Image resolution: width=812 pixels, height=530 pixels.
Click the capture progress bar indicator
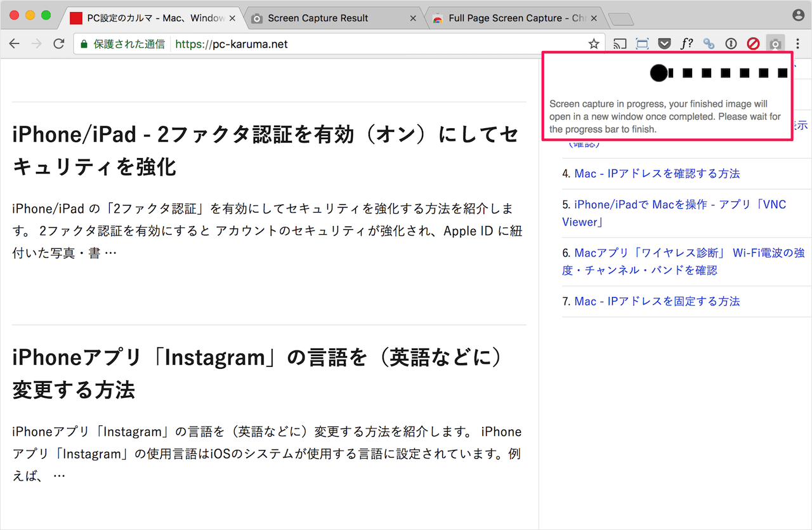tap(719, 73)
